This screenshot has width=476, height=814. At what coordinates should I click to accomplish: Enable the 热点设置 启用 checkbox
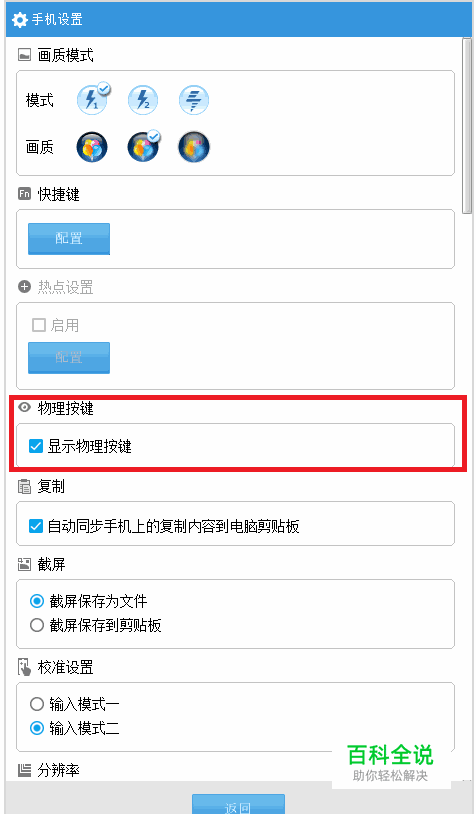point(39,325)
